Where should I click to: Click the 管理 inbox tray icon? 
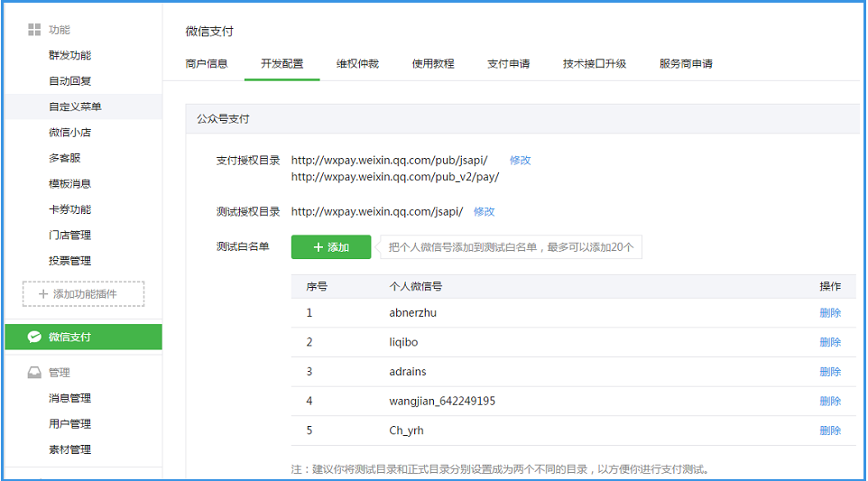coord(34,373)
